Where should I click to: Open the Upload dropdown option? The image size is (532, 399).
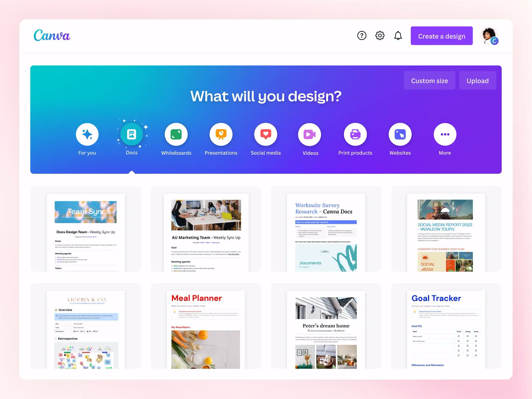tap(477, 80)
